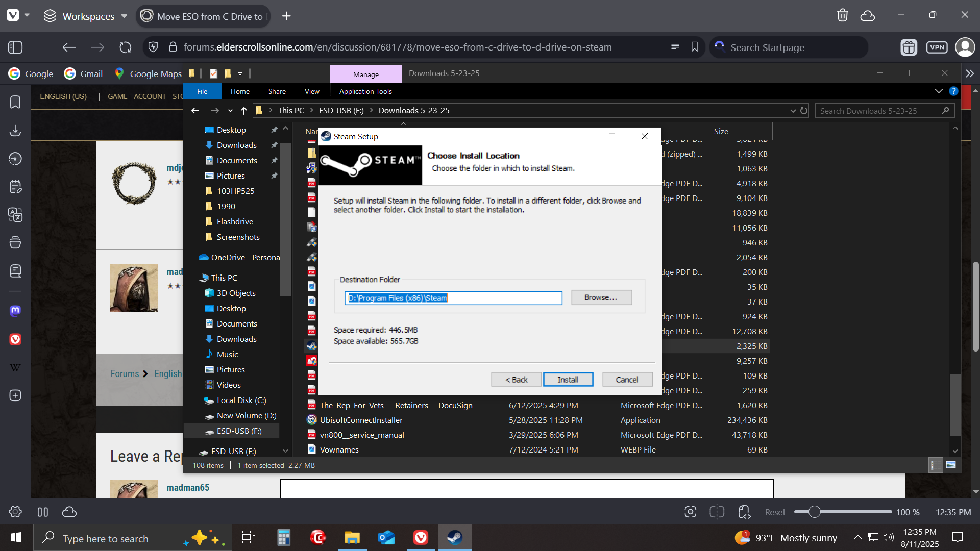Expand the File Explorer ribbon chevron
The width and height of the screenshot is (980, 551).
[x=939, y=91]
